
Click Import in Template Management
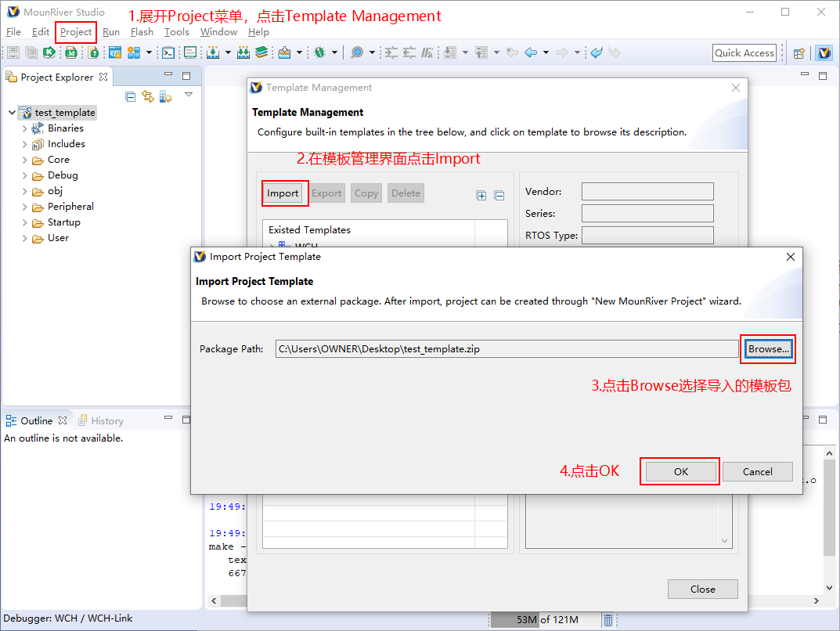click(x=283, y=193)
